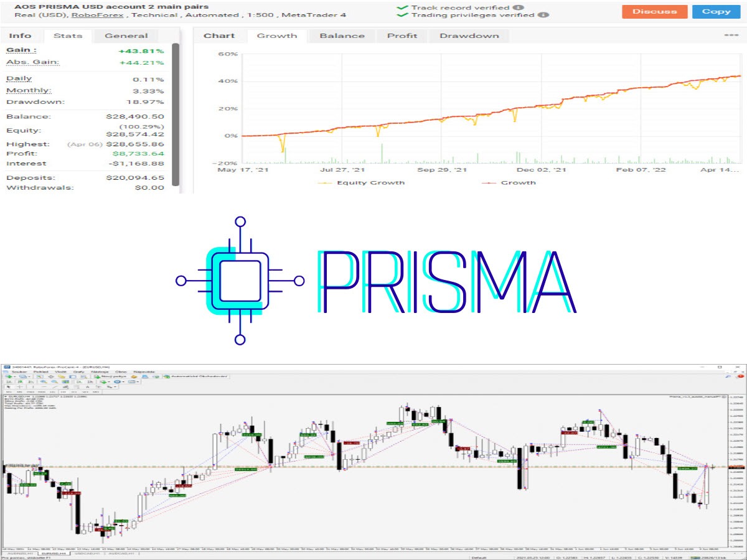747x560 pixels.
Task: Open the Data Window toolbar icon
Action: tap(50, 376)
